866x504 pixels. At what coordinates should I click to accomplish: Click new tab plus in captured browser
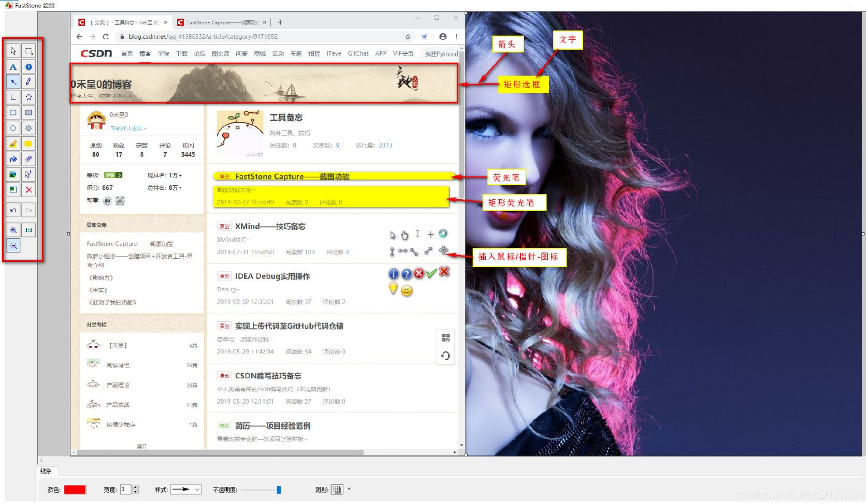pyautogui.click(x=280, y=22)
